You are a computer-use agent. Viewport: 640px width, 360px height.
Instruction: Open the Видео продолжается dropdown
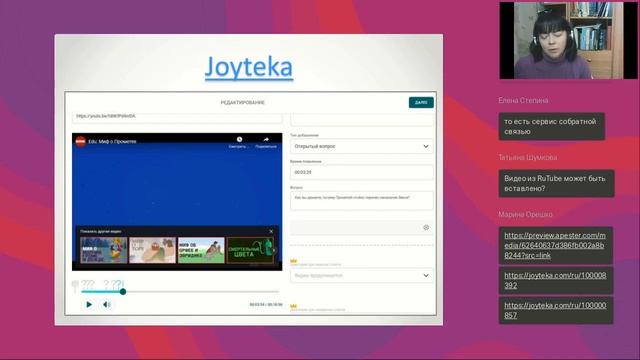point(362,276)
